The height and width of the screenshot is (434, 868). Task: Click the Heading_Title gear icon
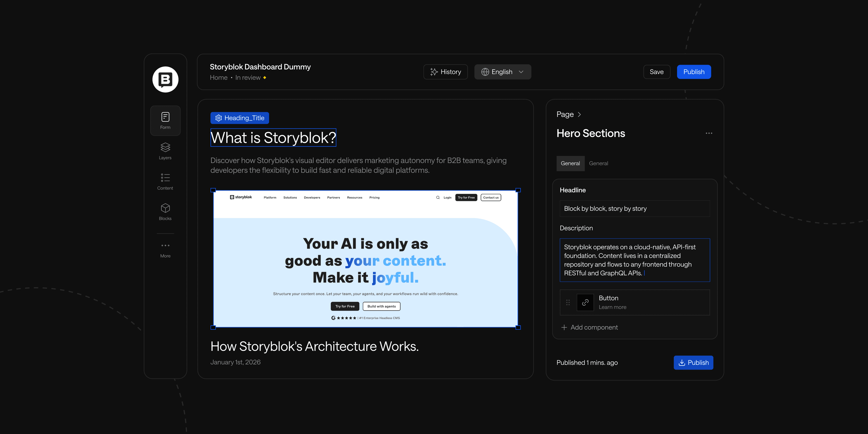[x=219, y=118]
